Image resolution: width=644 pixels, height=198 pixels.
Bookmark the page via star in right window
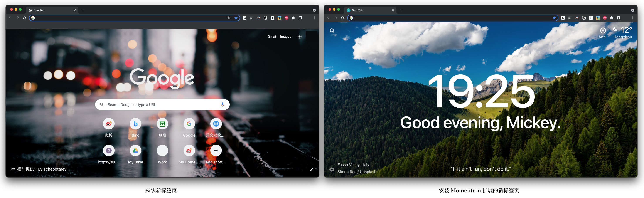[554, 18]
